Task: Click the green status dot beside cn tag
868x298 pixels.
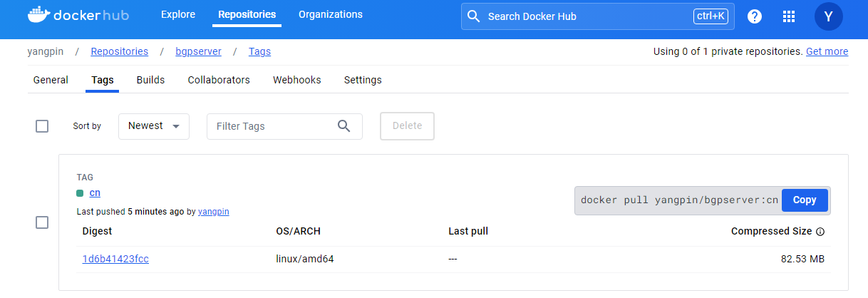Action: [81, 193]
